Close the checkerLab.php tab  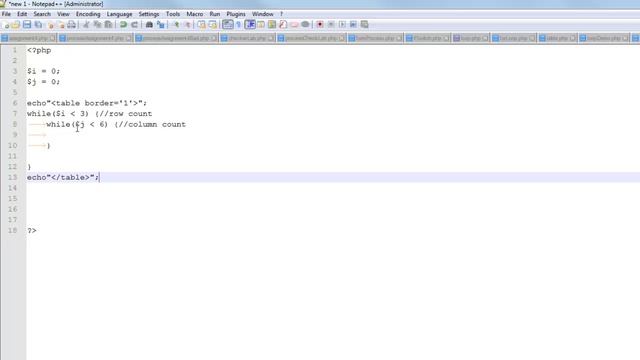pyautogui.click(x=271, y=38)
